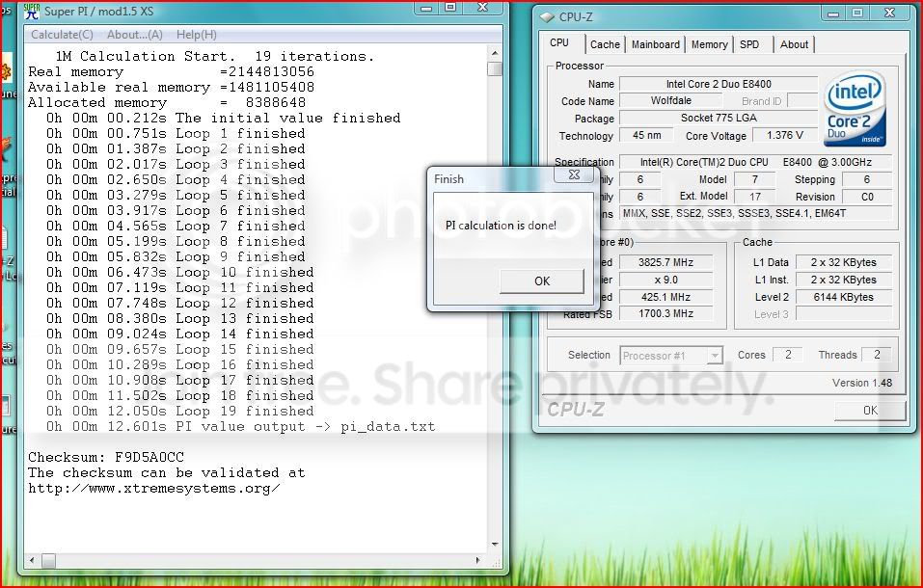Click PI calculation is done! message
The height and width of the screenshot is (588, 923).
501,226
